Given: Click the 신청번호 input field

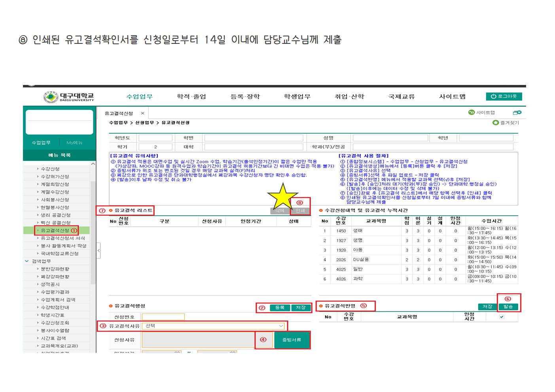Looking at the screenshot, I should click(163, 317).
